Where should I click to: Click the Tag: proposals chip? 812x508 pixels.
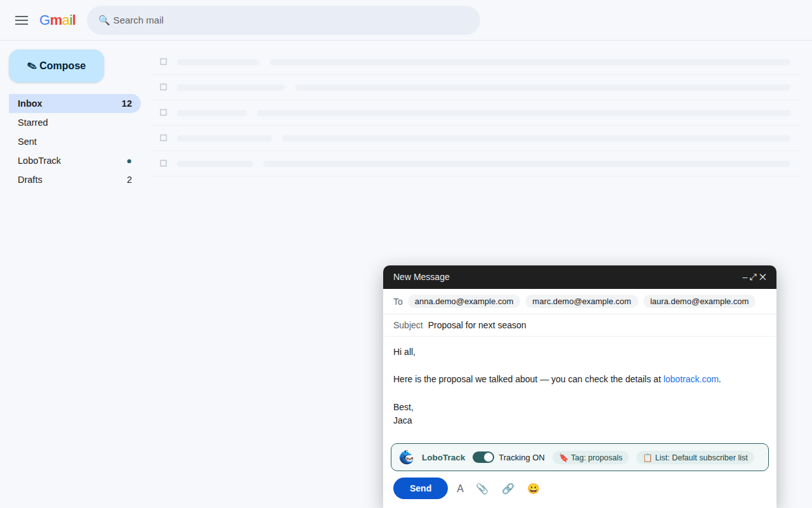point(591,457)
